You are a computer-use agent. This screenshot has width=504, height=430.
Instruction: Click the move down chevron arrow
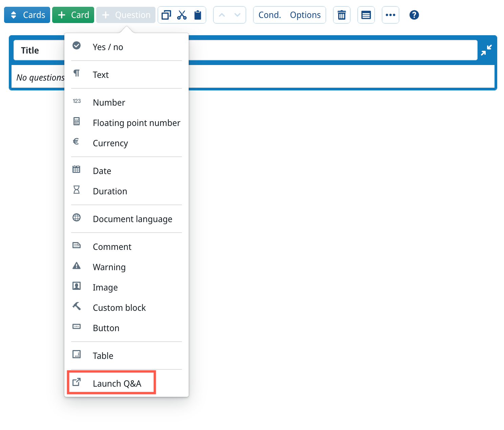pos(237,15)
